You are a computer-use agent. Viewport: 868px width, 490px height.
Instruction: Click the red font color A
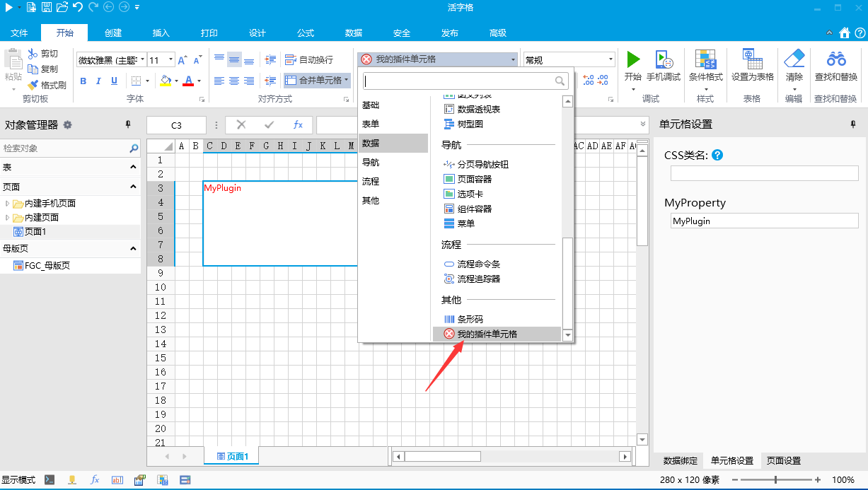pos(188,81)
